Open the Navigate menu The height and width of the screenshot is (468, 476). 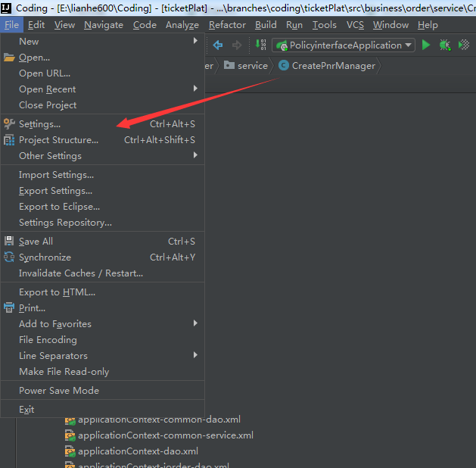point(104,25)
